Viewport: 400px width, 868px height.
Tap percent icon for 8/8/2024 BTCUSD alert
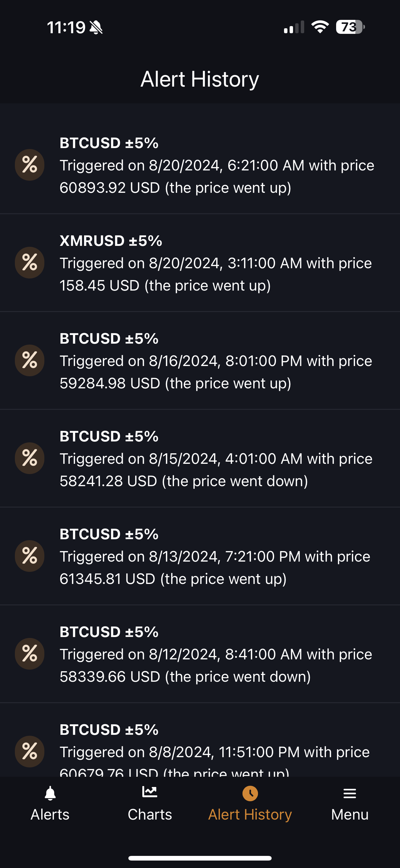pos(30,751)
